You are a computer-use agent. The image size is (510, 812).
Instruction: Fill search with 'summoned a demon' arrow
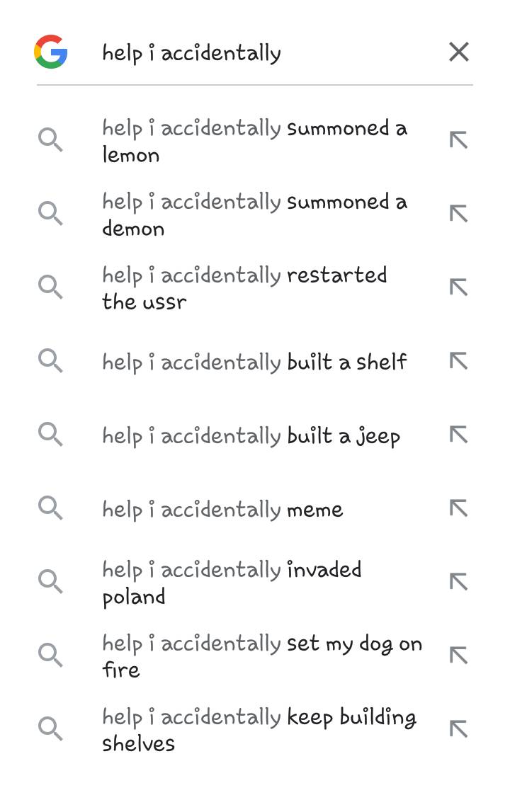(459, 213)
